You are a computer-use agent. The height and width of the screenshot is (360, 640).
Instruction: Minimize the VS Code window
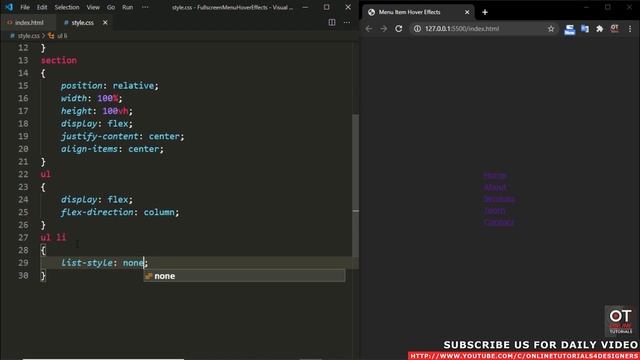click(x=305, y=7)
